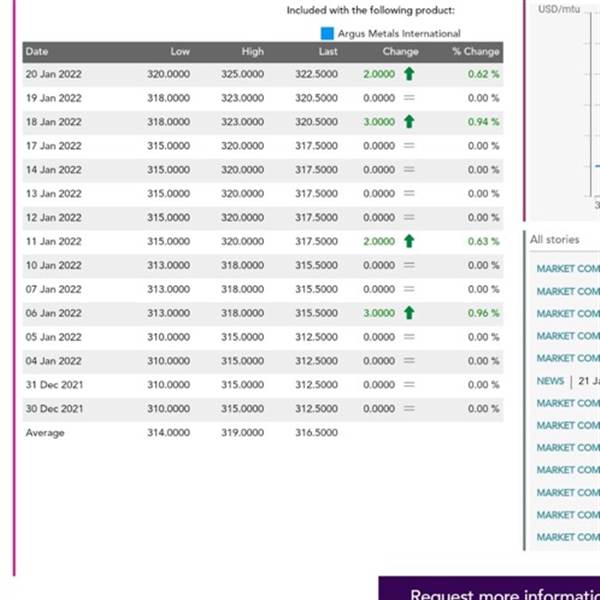The width and height of the screenshot is (600, 600).
Task: Select the 06 Jan 2022 date cell
Action: click(x=54, y=313)
